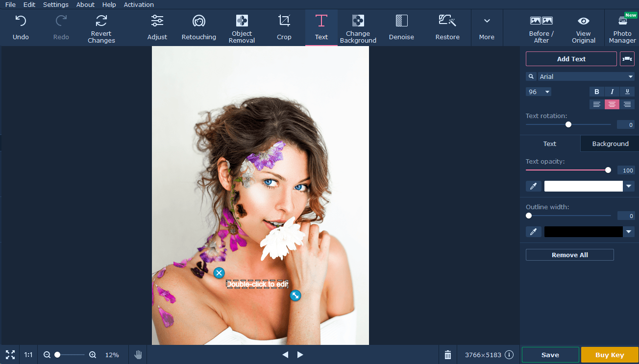Screen dimensions: 639x364
Task: Open the Change Background tool
Action: (358, 27)
